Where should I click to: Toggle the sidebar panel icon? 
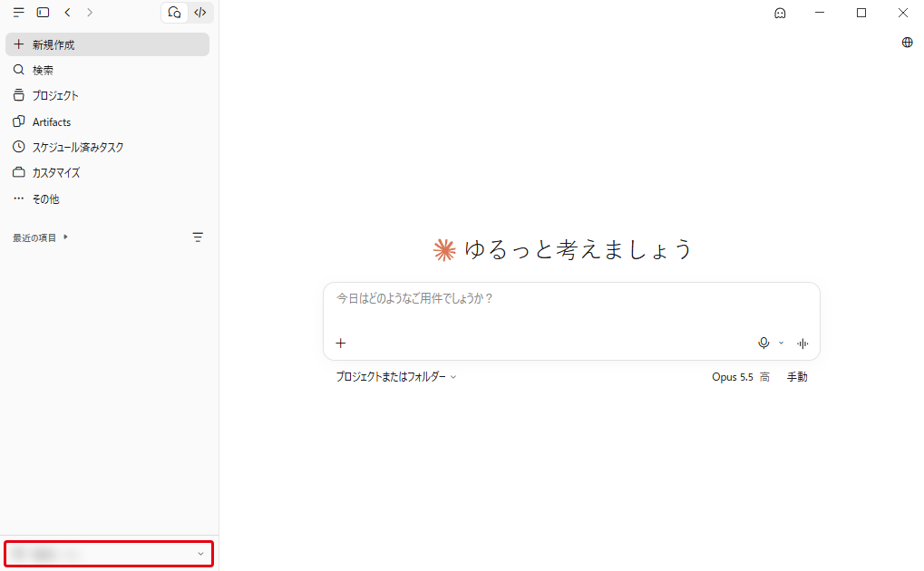pos(43,13)
